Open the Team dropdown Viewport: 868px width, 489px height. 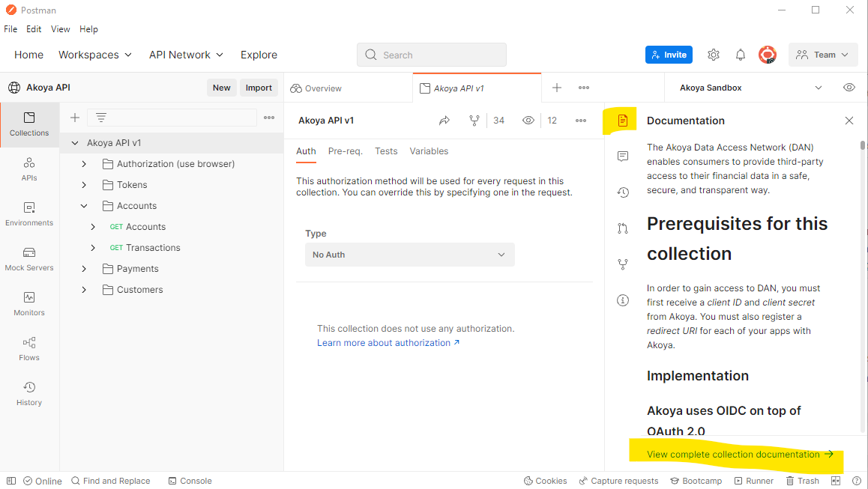click(x=822, y=55)
